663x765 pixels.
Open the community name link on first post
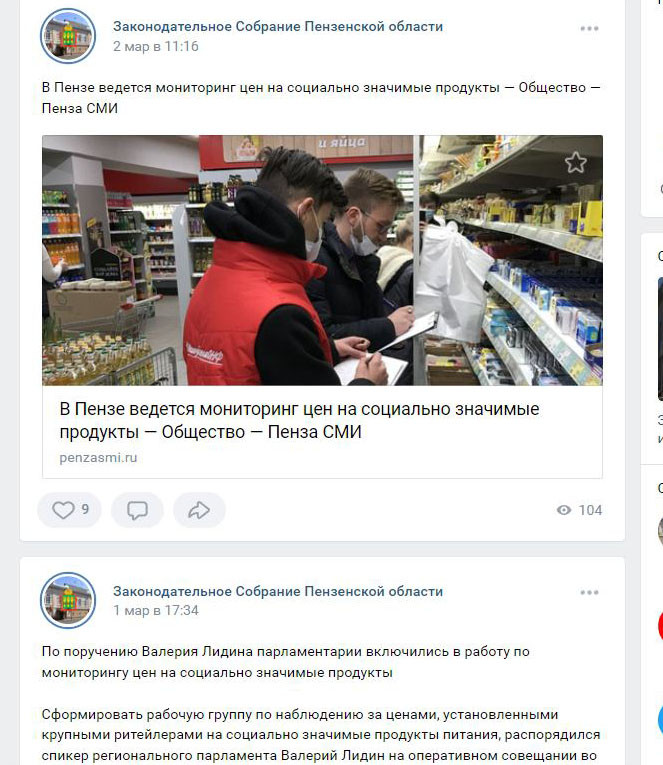[x=278, y=26]
